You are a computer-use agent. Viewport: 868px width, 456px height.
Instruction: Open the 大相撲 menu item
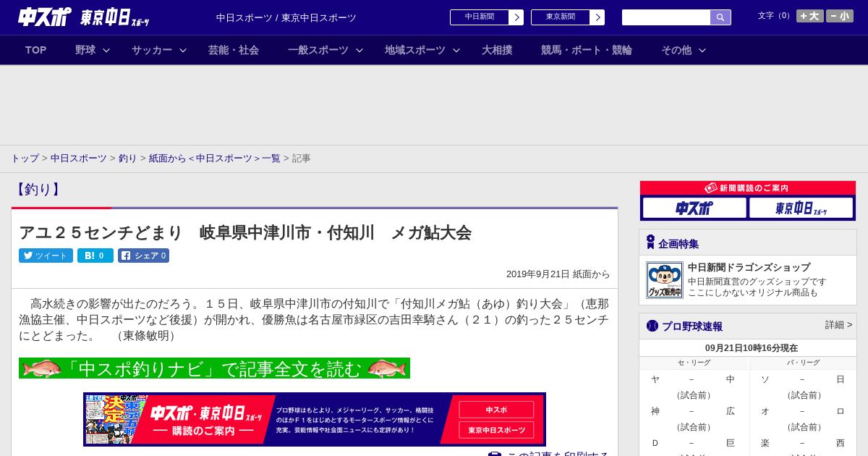tap(497, 50)
